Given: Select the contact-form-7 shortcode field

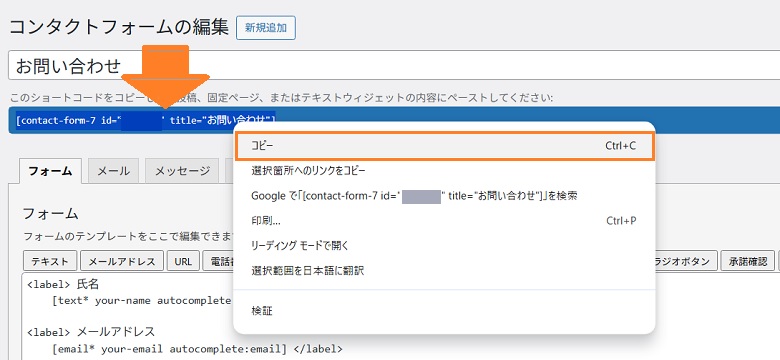Looking at the screenshot, I should coord(394,120).
